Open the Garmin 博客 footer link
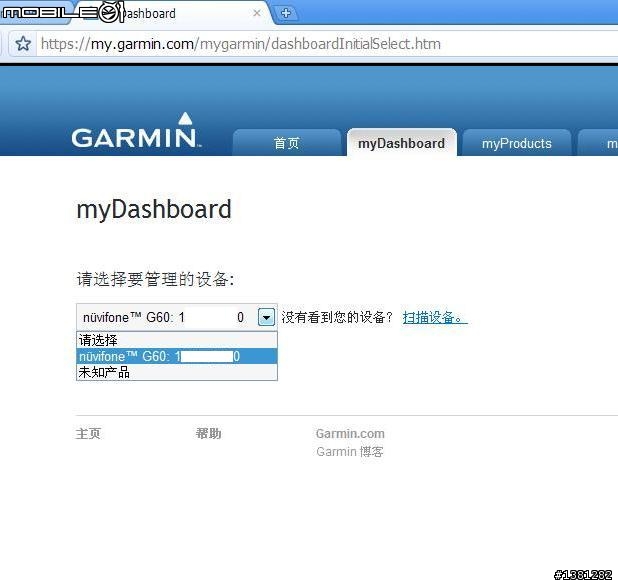Screen dimensions: 618x583 point(350,452)
